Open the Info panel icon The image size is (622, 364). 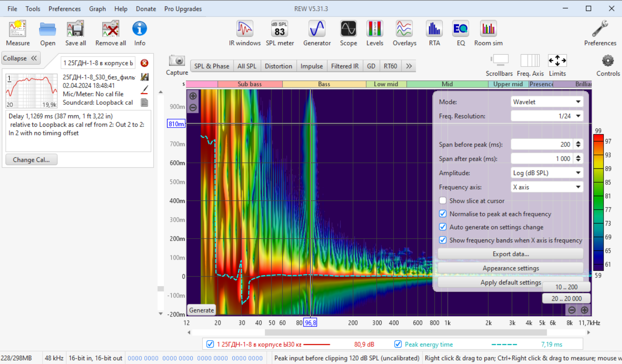(140, 29)
